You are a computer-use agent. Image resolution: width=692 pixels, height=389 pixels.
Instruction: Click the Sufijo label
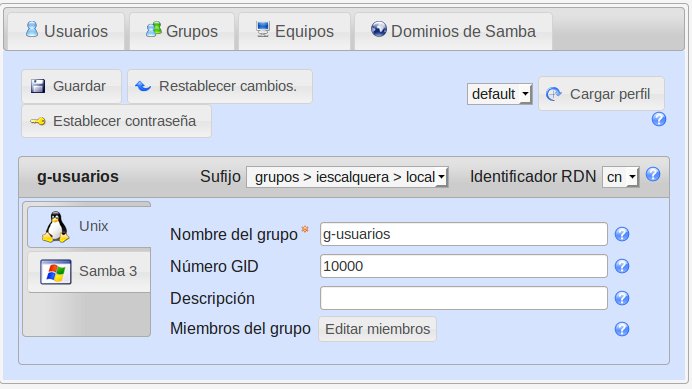coord(220,177)
